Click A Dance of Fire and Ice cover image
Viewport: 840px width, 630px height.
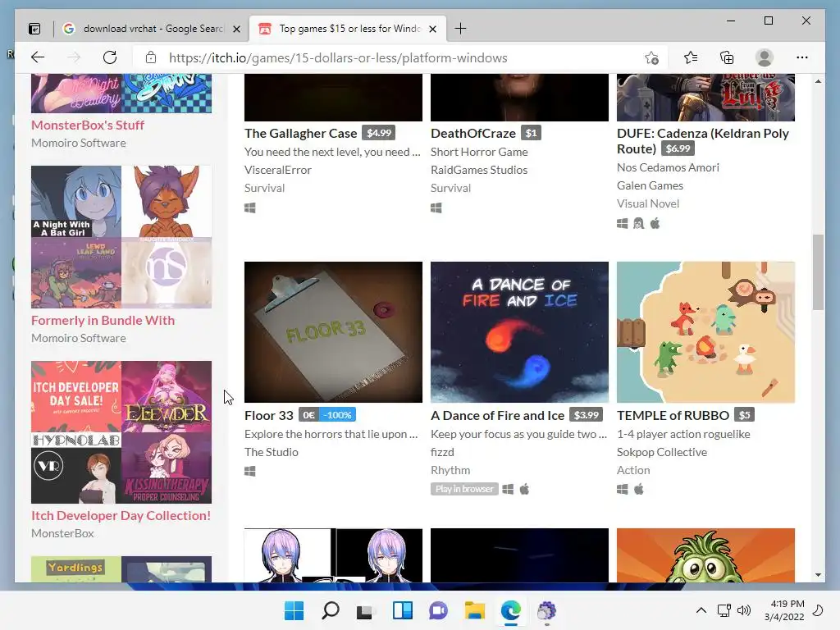coord(519,332)
